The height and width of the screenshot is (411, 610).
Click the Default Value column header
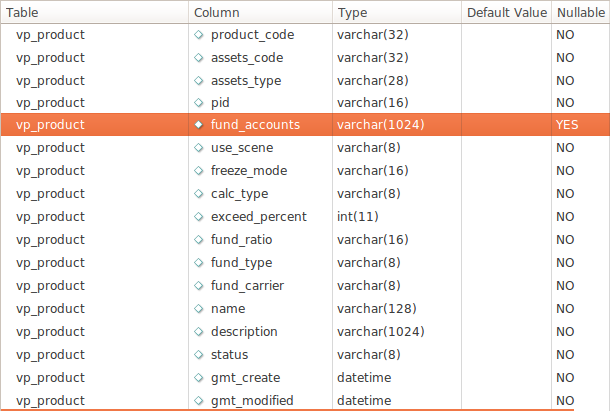coord(507,12)
